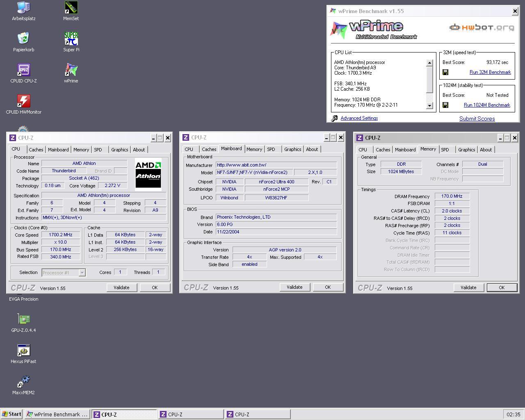Click the CPU-Z icon in the CPU window title bar

13,138
